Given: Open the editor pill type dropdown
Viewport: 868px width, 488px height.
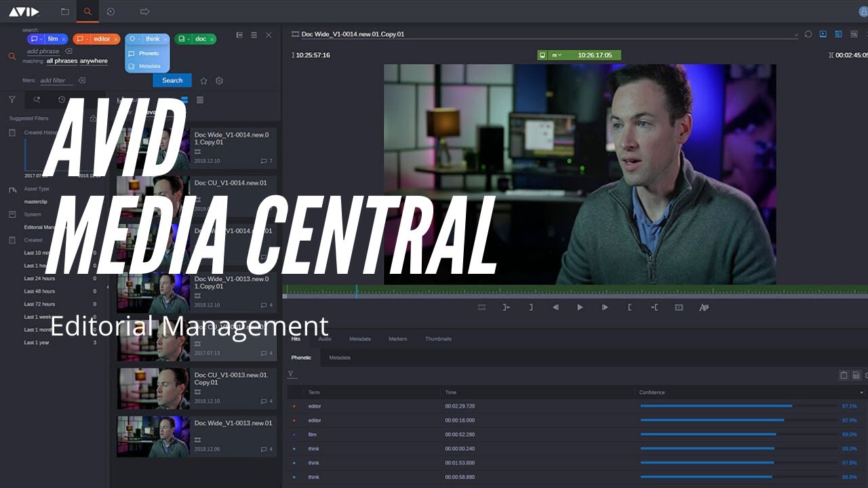Looking at the screenshot, I should (82, 39).
